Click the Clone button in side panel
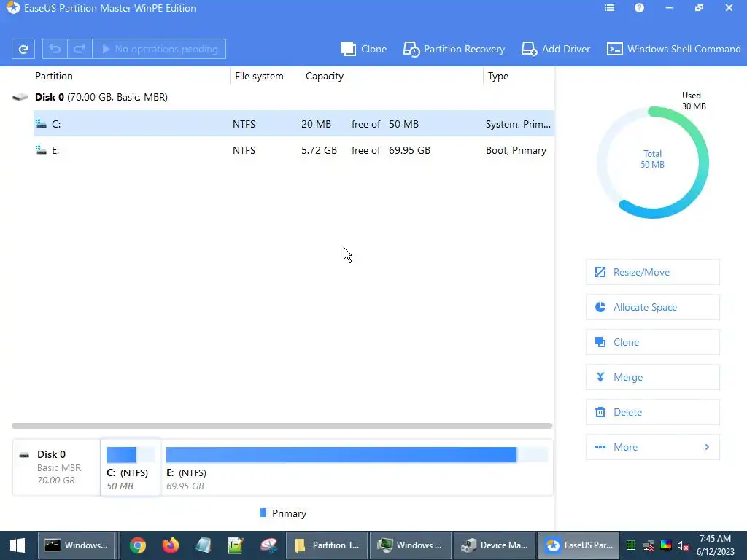The width and height of the screenshot is (747, 560). tap(652, 342)
